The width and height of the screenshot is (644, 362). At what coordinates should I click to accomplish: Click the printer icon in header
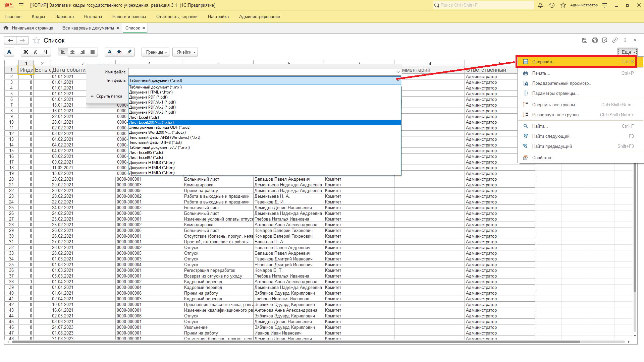(595, 40)
